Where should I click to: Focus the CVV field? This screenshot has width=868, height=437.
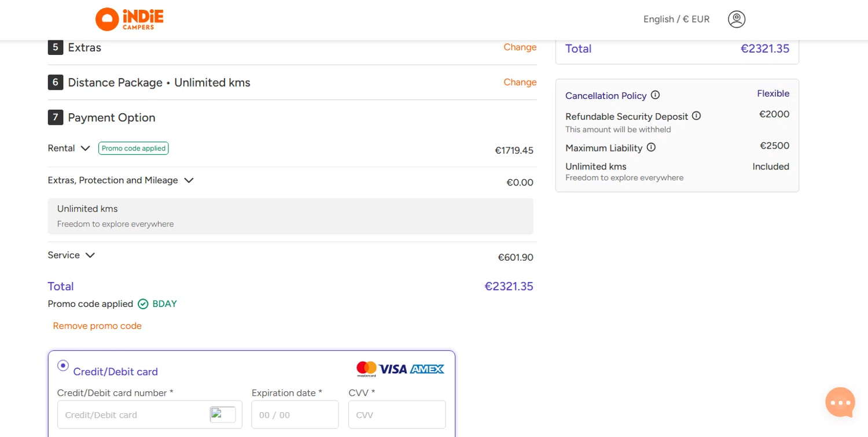click(397, 414)
